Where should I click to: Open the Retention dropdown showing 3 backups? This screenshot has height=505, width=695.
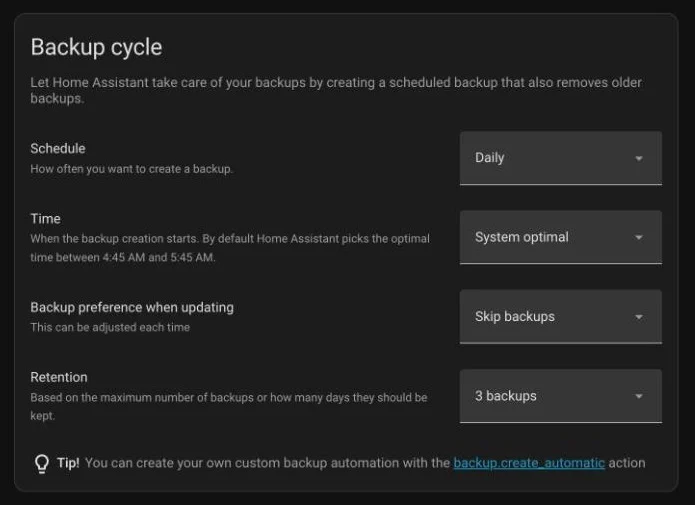[561, 396]
